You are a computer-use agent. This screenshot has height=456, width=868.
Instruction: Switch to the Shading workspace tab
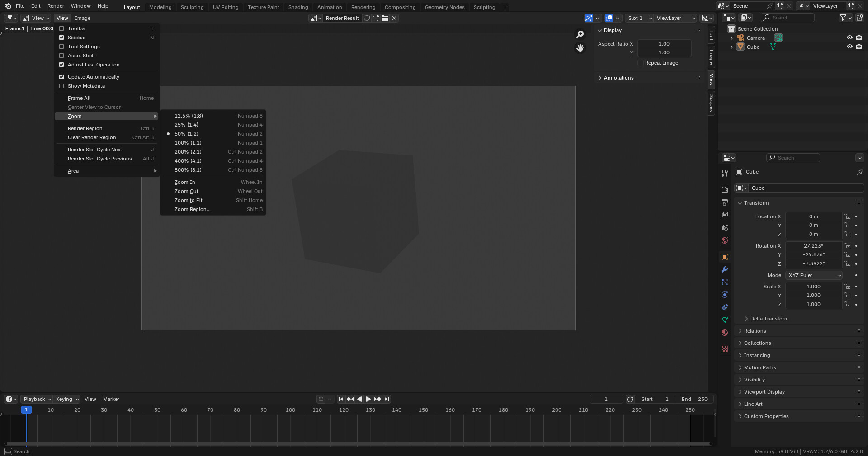coord(298,7)
